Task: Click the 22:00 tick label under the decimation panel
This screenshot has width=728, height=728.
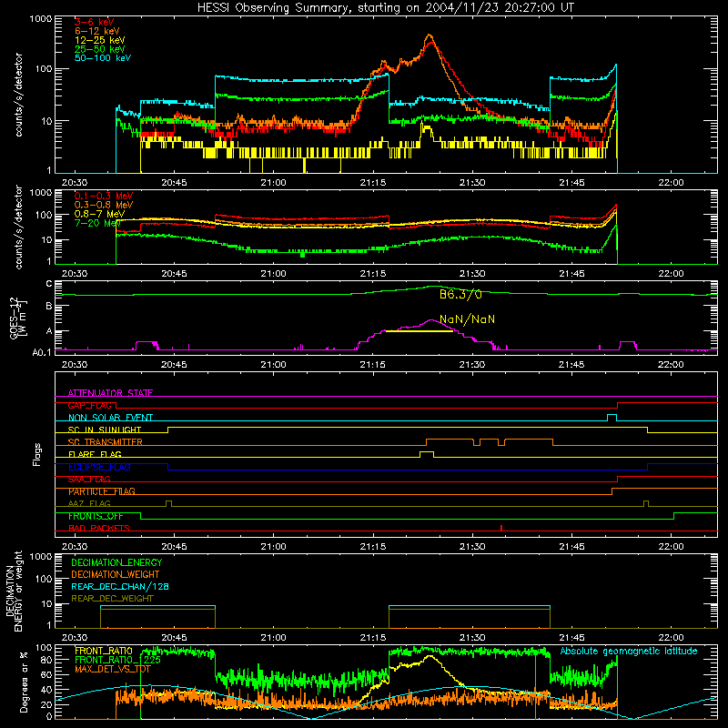Action: [x=671, y=638]
